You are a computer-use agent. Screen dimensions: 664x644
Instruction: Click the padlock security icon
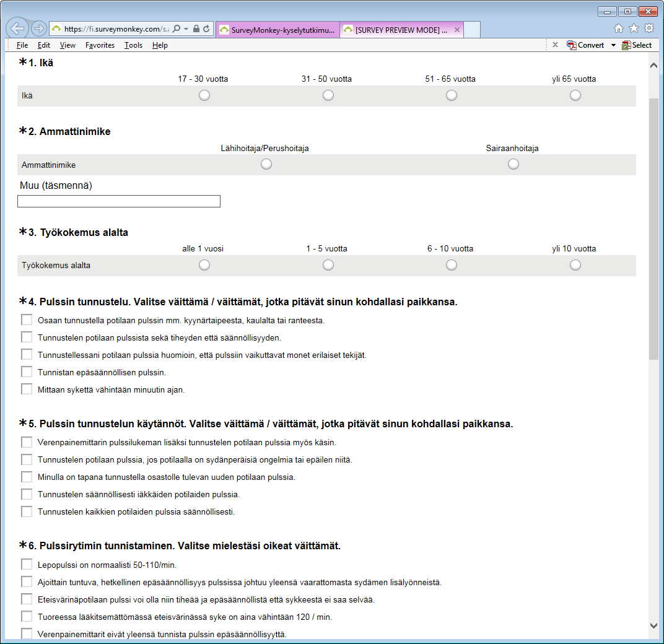(196, 28)
